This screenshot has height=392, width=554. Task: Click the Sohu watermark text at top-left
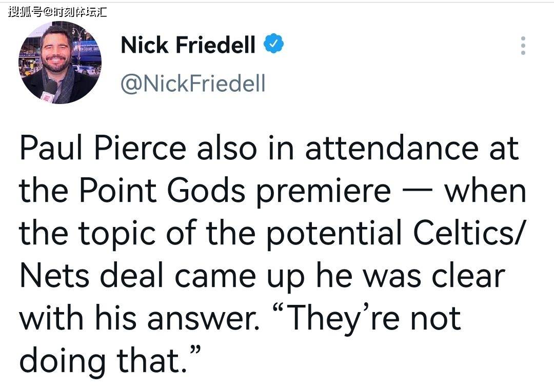tap(57, 11)
